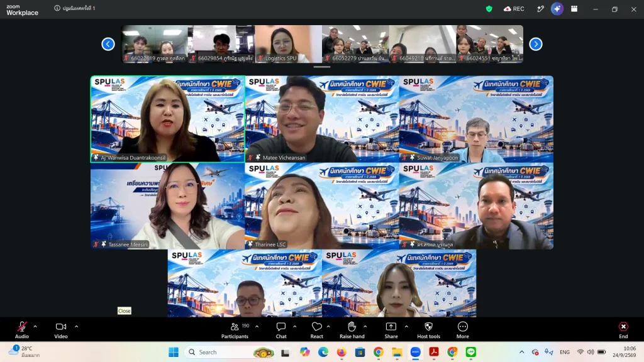Open the AI notes pencil icon
The height and width of the screenshot is (362, 644).
(540, 9)
